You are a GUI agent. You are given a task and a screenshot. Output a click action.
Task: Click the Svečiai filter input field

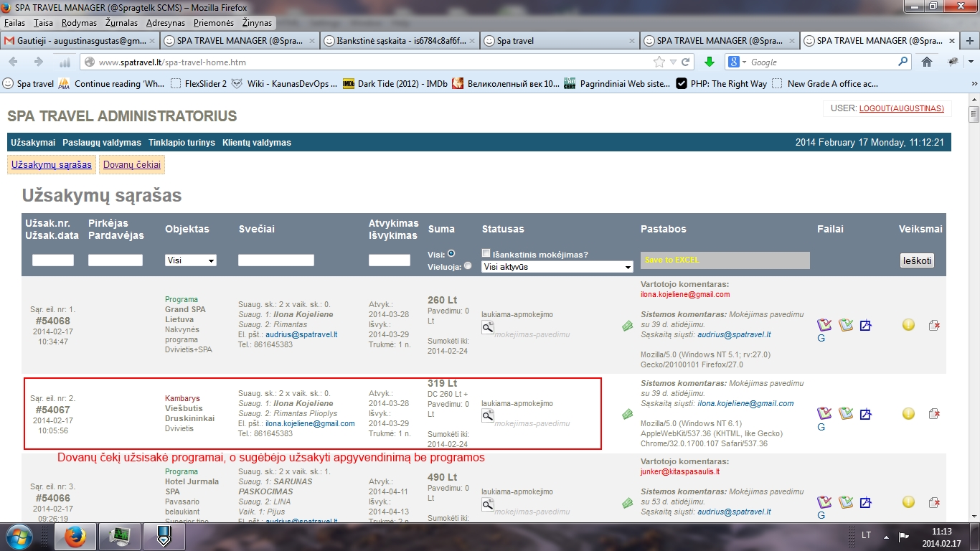(x=276, y=260)
